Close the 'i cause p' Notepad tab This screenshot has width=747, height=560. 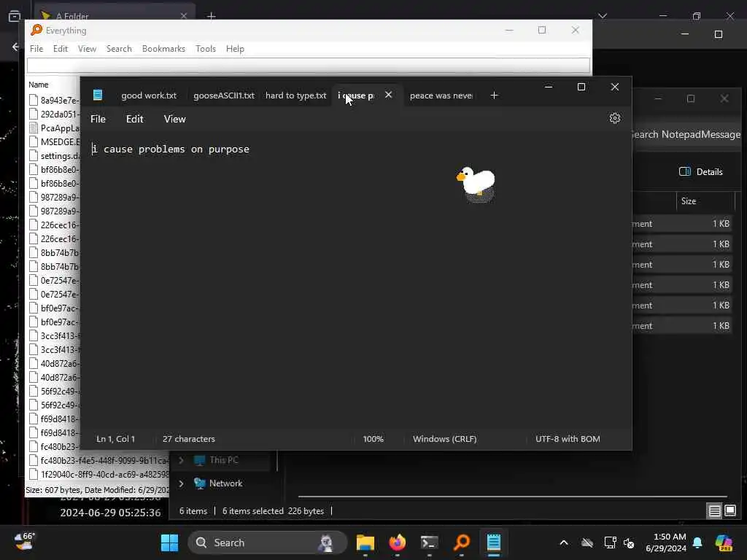(388, 95)
